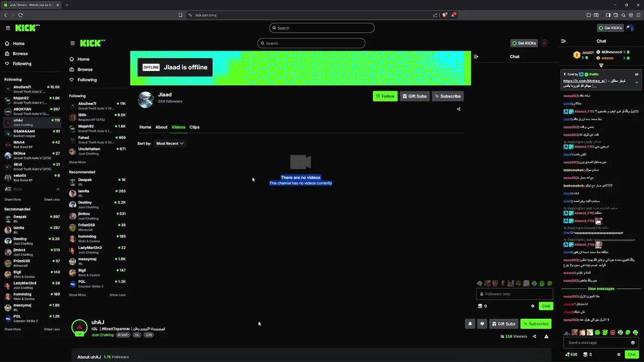Screen dimensions: 644x362
Task: Reload the browser page
Action: [21, 15]
